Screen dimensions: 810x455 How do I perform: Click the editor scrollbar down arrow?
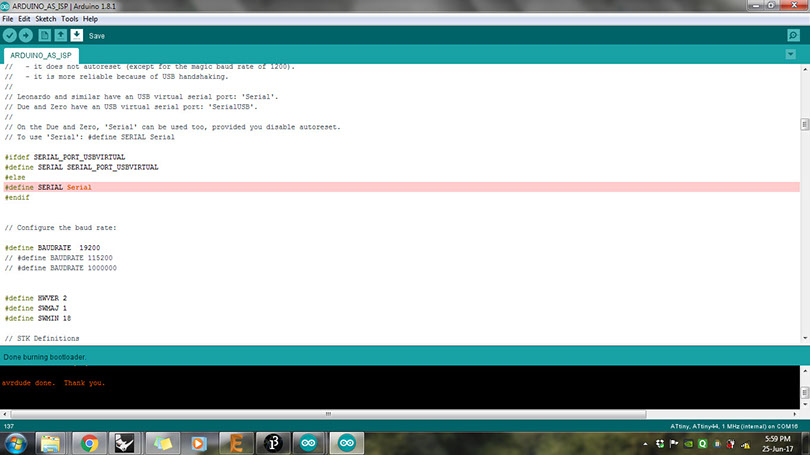[805, 338]
